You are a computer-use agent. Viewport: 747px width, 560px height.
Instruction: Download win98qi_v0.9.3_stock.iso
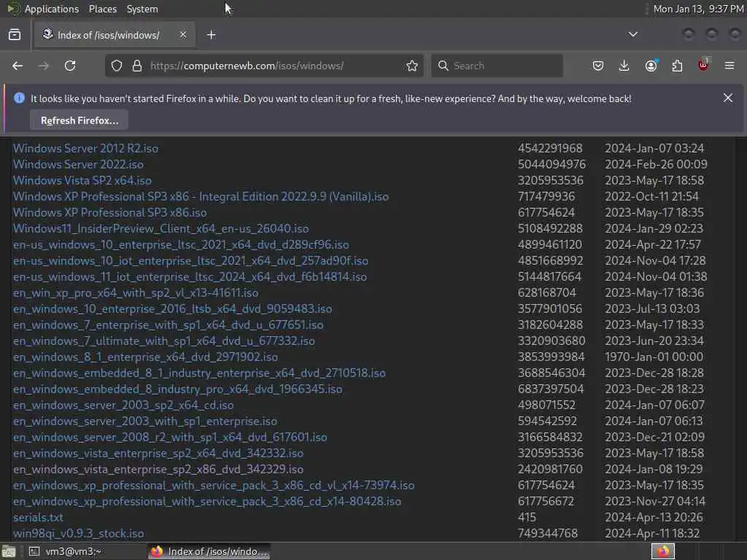[x=78, y=533]
